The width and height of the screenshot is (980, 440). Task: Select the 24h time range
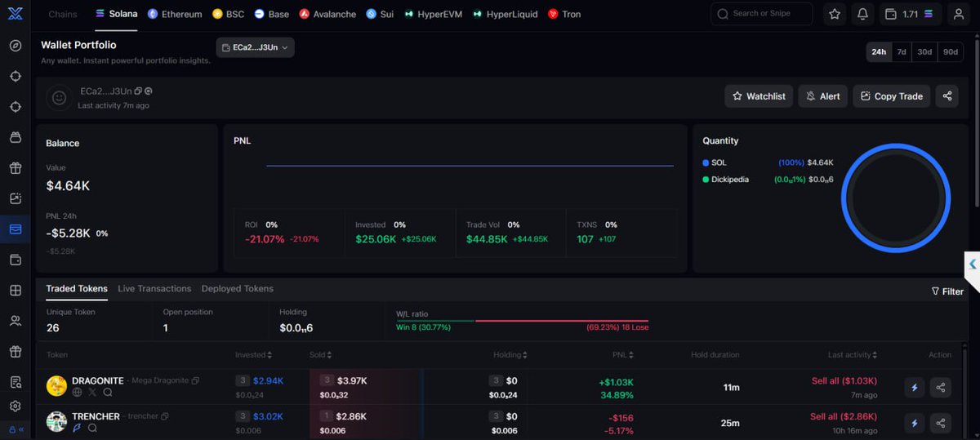879,51
